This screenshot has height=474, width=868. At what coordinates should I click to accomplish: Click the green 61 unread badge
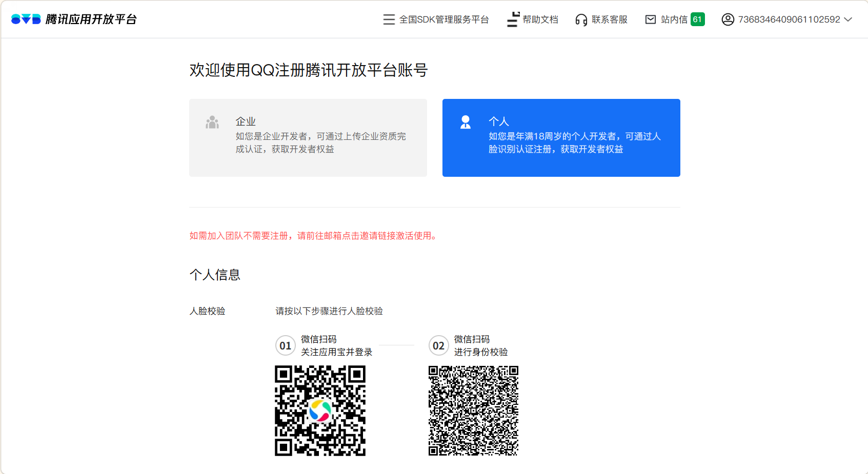697,19
